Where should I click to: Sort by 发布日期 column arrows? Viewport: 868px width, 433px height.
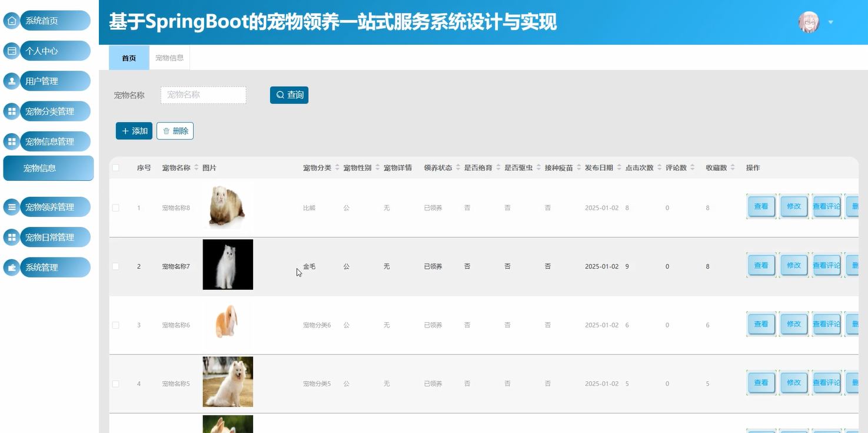[619, 168]
